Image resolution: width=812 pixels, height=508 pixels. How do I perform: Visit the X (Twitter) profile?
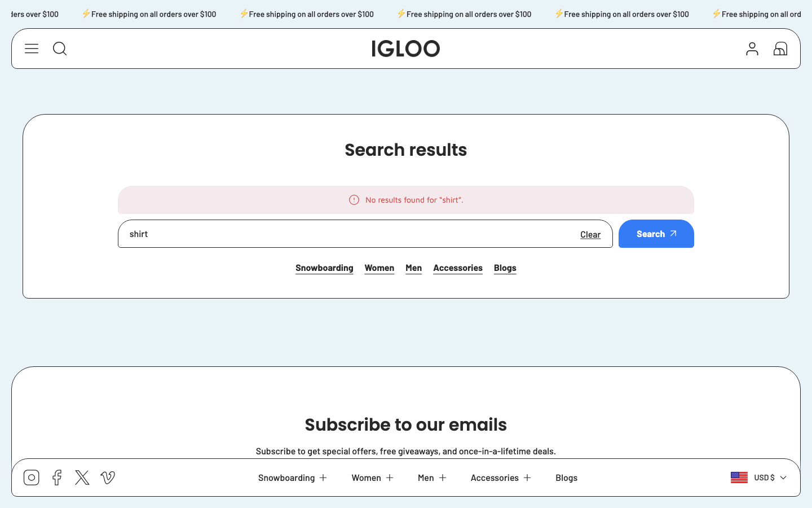click(x=82, y=478)
